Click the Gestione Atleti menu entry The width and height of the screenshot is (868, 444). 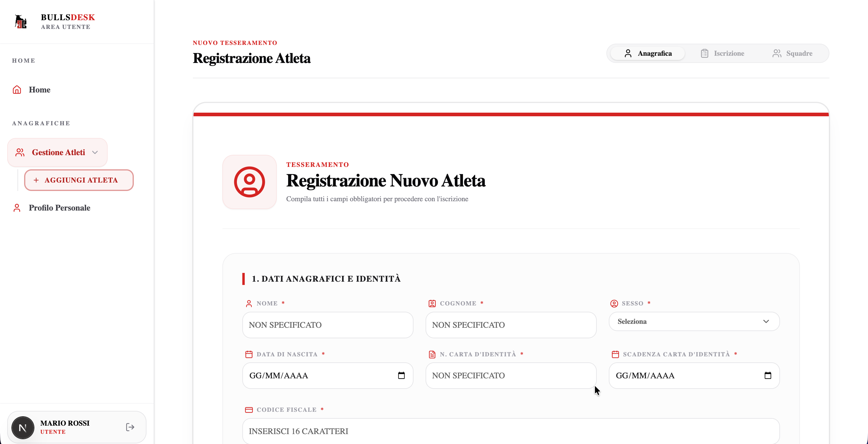click(57, 152)
